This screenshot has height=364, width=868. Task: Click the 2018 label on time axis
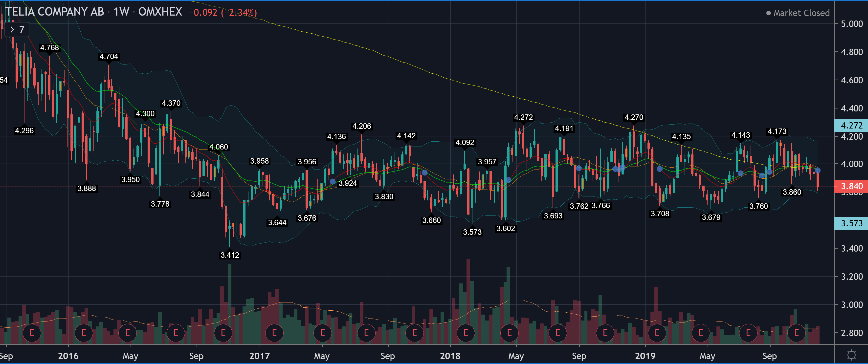pyautogui.click(x=450, y=356)
